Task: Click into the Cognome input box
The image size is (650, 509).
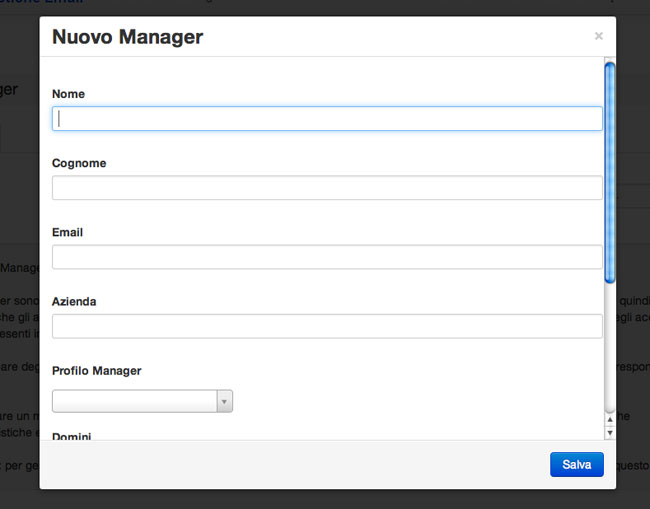Action: tap(327, 188)
